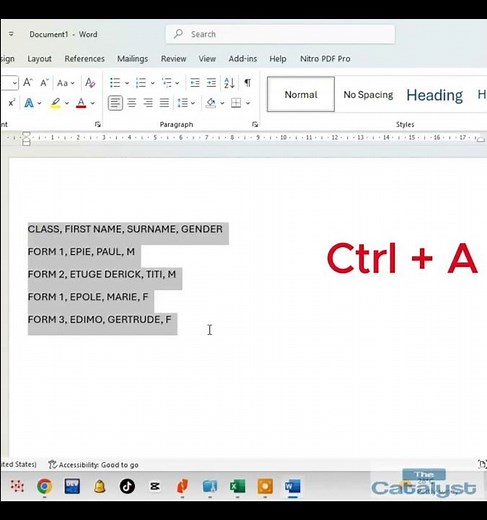Open numbering library dropdown arrow
This screenshot has height=520, width=487.
153,83
